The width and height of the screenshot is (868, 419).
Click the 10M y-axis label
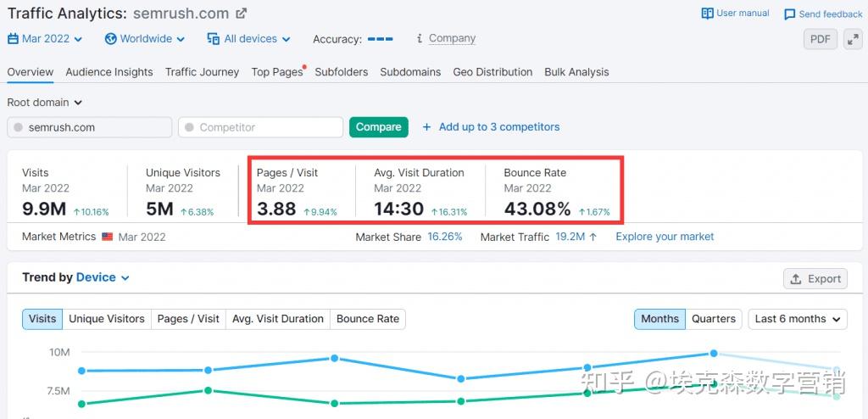point(59,353)
